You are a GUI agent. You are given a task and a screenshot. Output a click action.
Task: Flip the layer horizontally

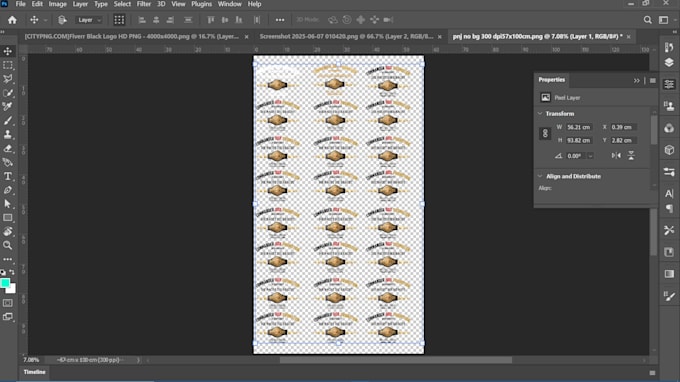coord(616,156)
